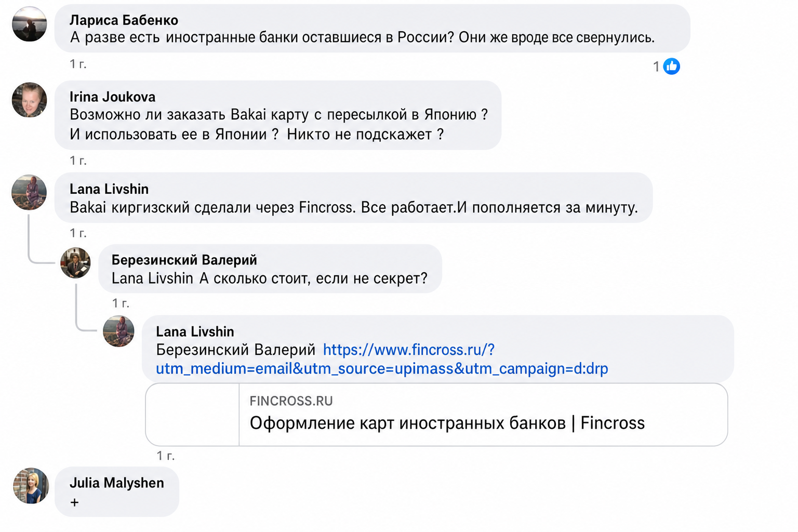
Task: Click the reaction count next to the like
Action: (656, 67)
